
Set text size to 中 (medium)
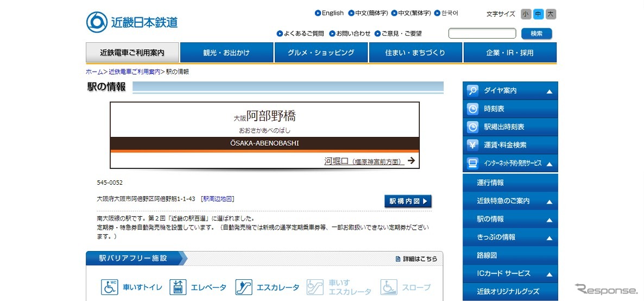tap(538, 14)
